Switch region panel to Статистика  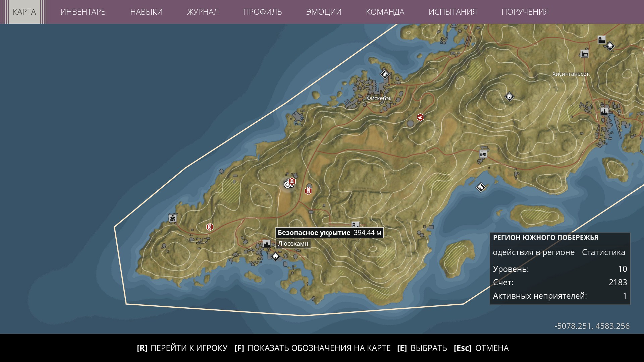click(603, 252)
